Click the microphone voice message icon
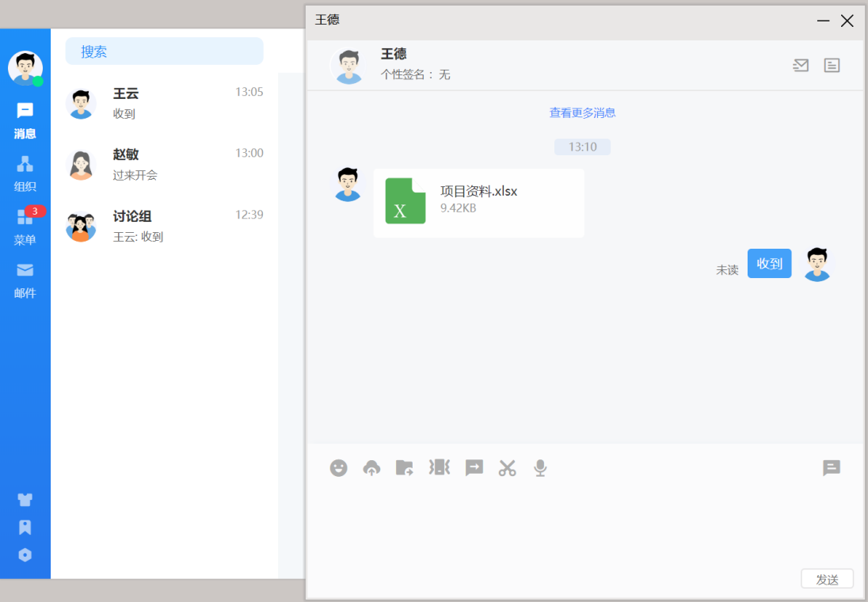868x602 pixels. pyautogui.click(x=540, y=468)
